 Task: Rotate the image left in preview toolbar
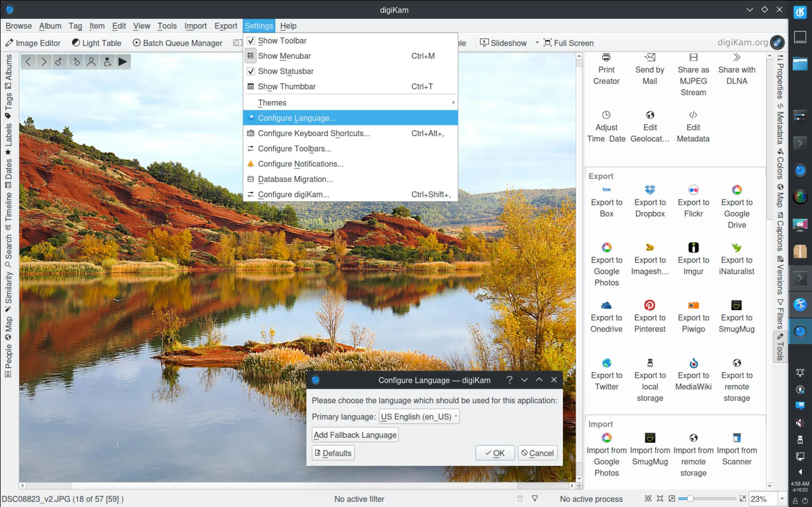point(59,61)
